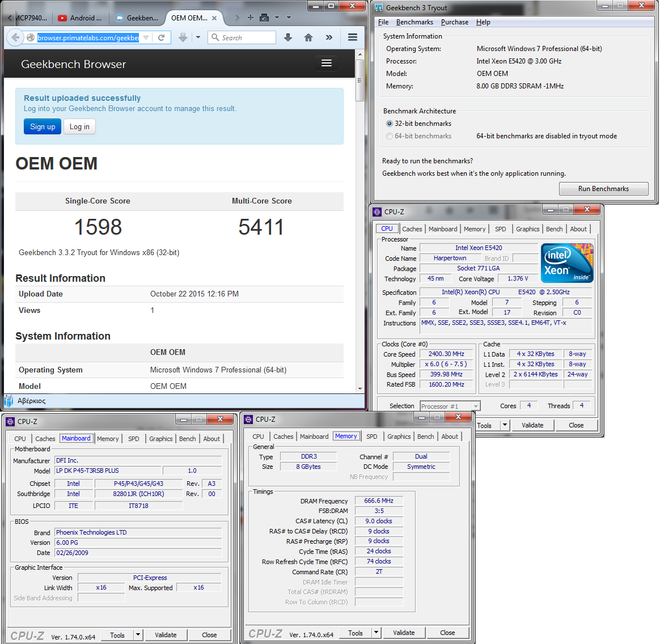Click the user icon beside Αβέρκιος in status bar

pos(9,401)
